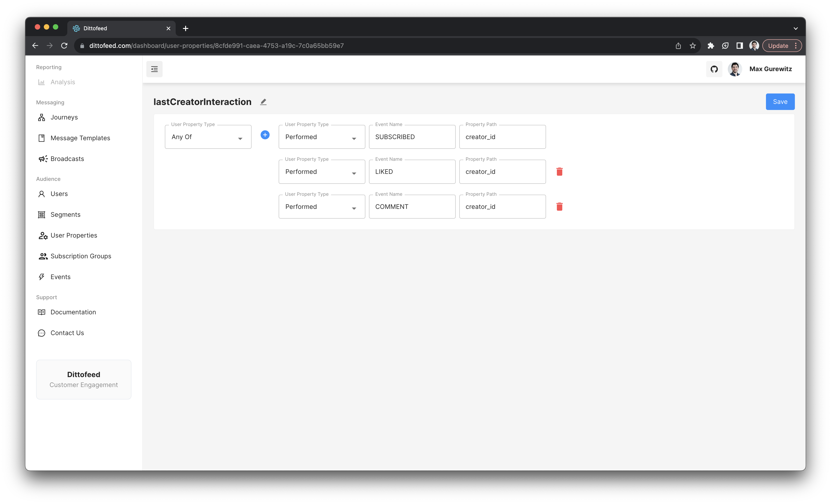The image size is (831, 504).
Task: Open Performed dropdown in COMMENT row
Action: coord(322,206)
